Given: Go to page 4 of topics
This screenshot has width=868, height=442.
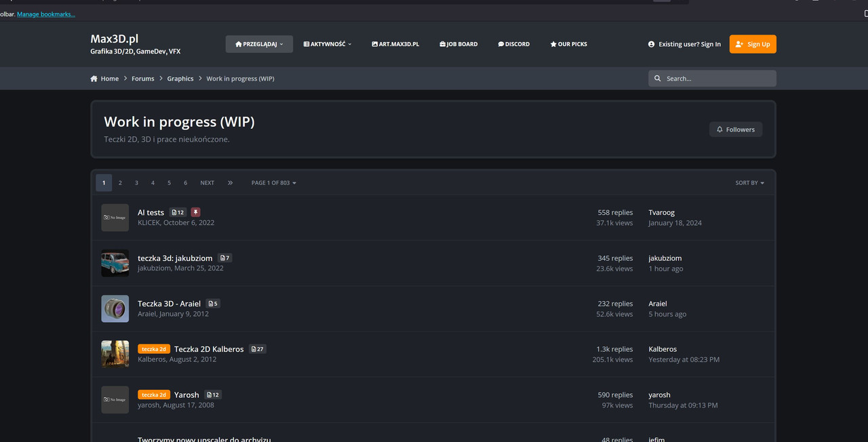Looking at the screenshot, I should (153, 183).
